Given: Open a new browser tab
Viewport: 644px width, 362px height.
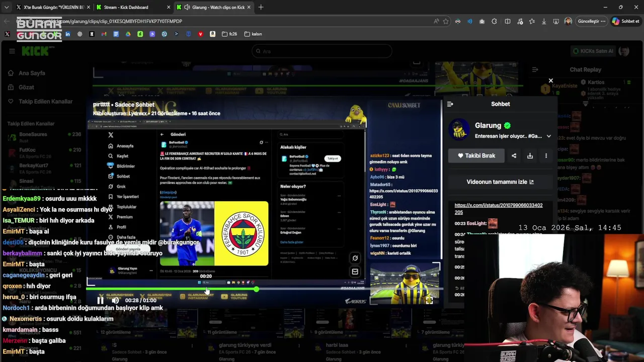Looking at the screenshot, I should pos(261,7).
